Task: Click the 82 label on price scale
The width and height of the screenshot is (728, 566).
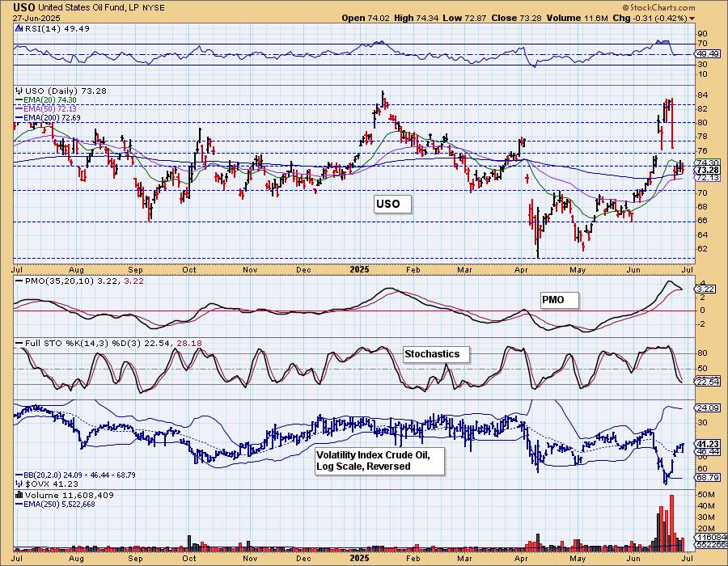Action: click(x=702, y=109)
